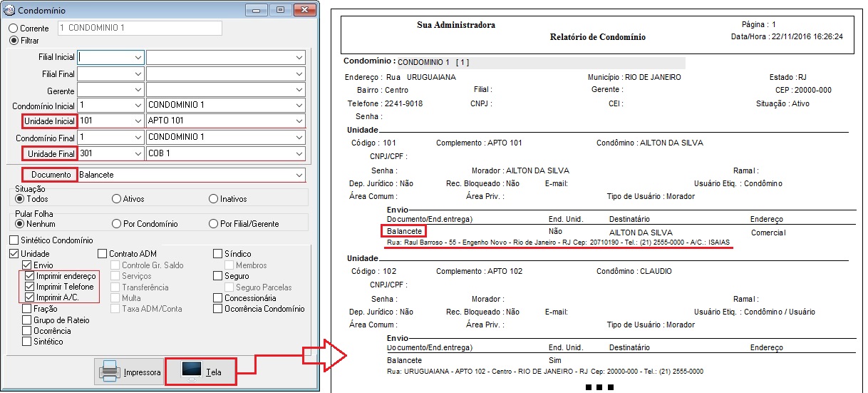Uncheck the Imprimir Telefone checkbox
Viewport: 868px width, 393px height.
point(29,287)
